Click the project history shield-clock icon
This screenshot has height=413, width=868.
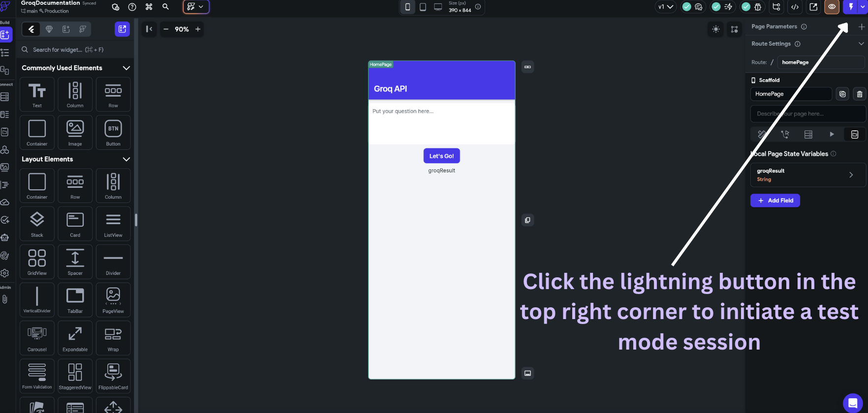pos(116,7)
